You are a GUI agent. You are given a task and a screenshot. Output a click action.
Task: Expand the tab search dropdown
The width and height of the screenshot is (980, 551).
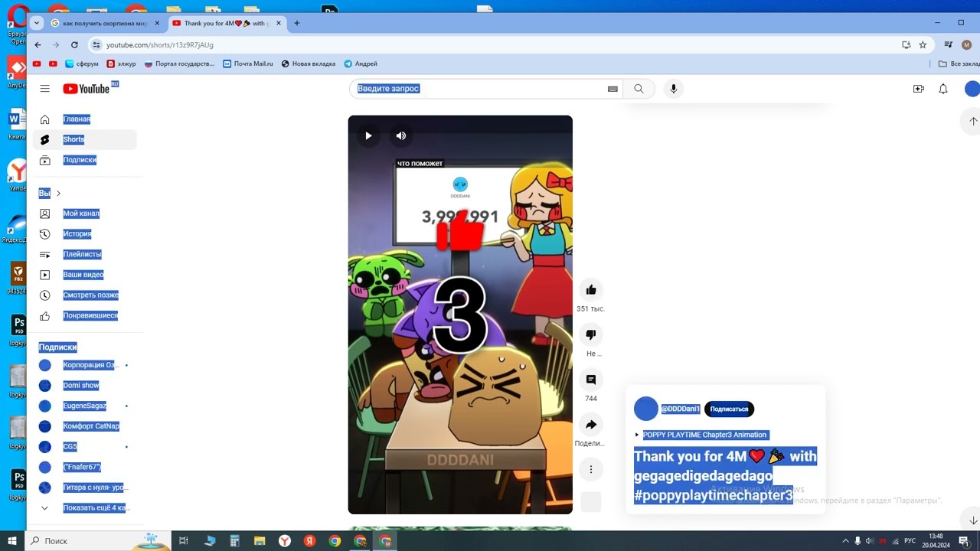[36, 23]
